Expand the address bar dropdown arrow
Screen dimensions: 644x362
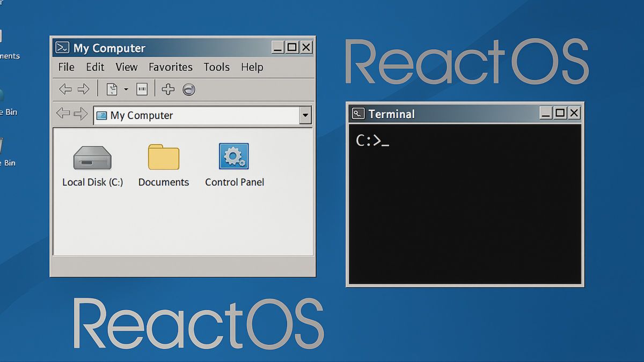click(305, 115)
